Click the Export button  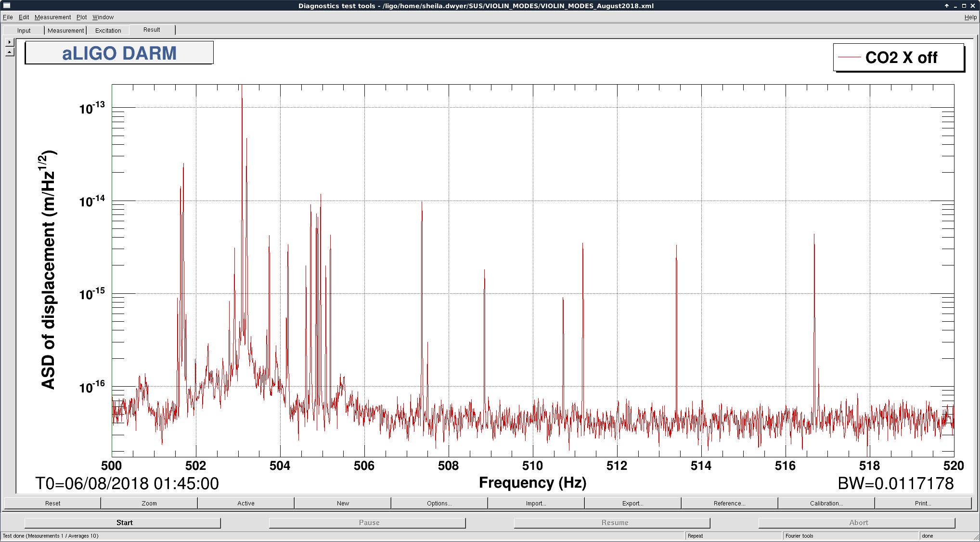coord(632,504)
